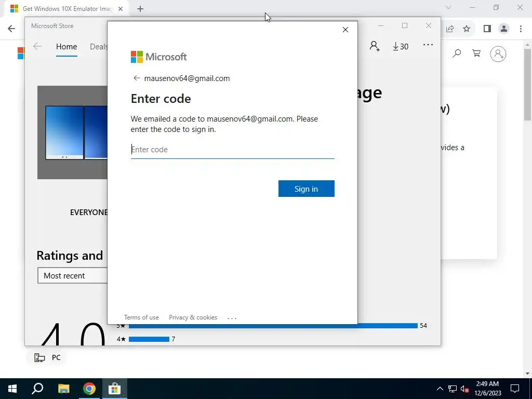The width and height of the screenshot is (532, 399).
Task: Click the webpage account sign-in avatar
Action: [x=498, y=54]
